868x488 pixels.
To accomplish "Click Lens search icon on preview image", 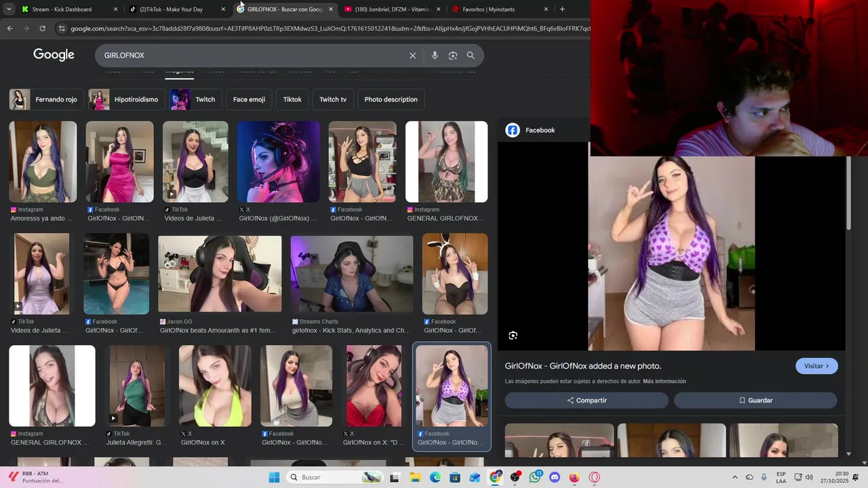I will tap(513, 335).
